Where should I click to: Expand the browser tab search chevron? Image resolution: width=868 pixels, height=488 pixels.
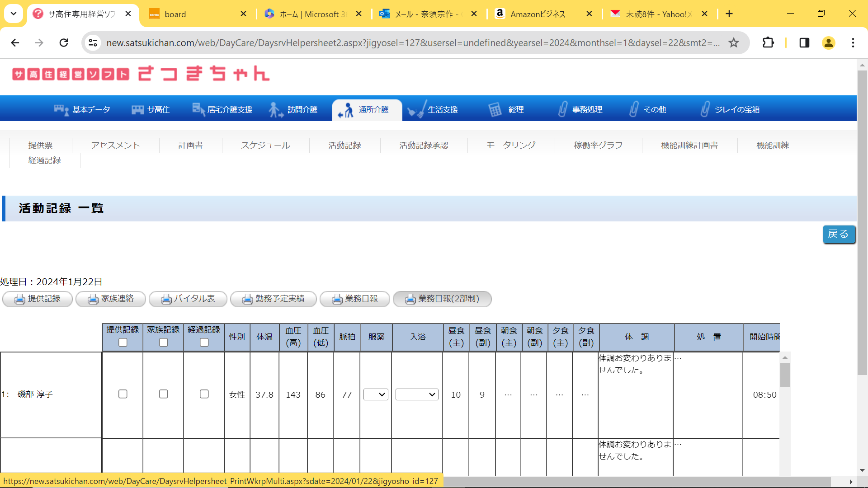pos(14,14)
